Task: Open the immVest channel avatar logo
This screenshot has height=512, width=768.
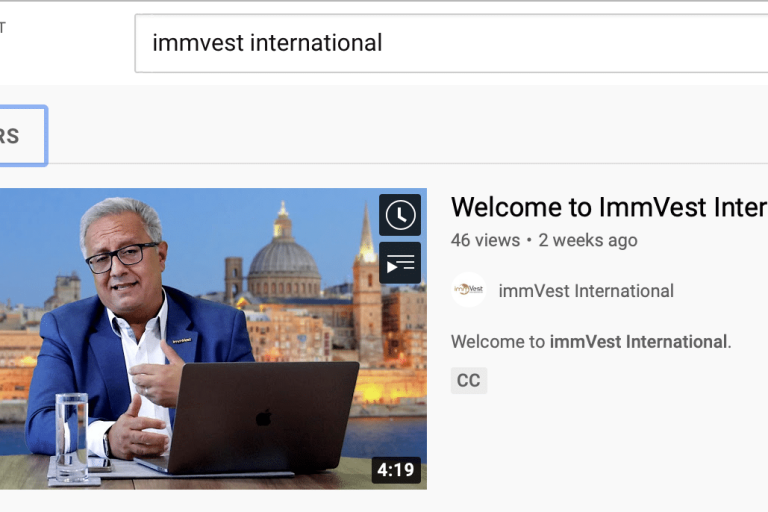Action: coord(468,290)
